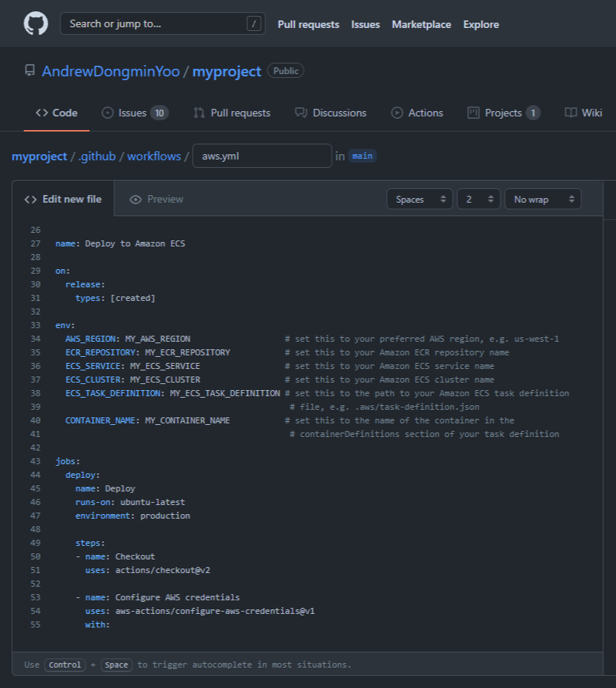Click 'environment: production' on line 47
Screen dimensions: 616x688
(x=133, y=516)
